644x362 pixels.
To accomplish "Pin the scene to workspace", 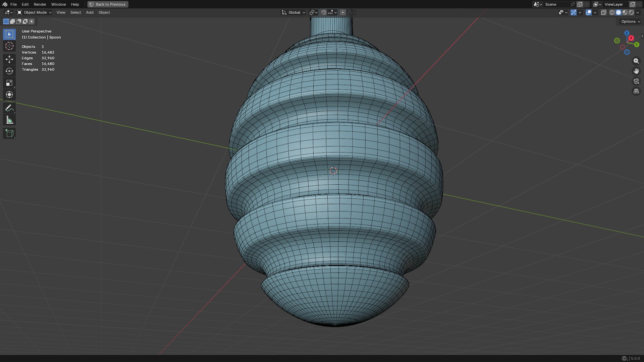I will 573,4.
